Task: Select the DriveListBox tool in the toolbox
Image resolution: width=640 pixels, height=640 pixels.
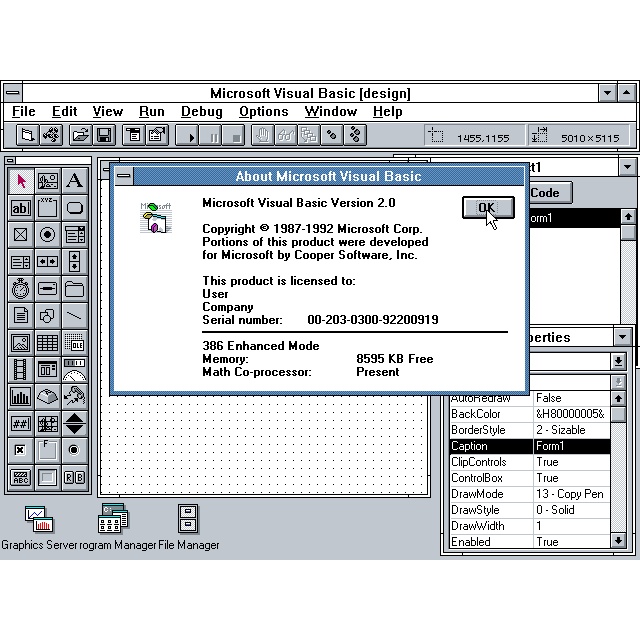Action: coord(48,289)
